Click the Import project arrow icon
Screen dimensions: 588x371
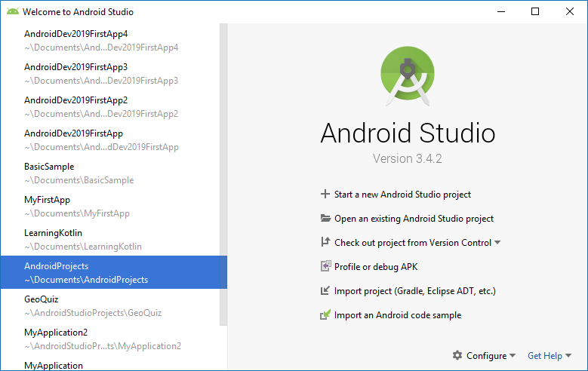(325, 290)
